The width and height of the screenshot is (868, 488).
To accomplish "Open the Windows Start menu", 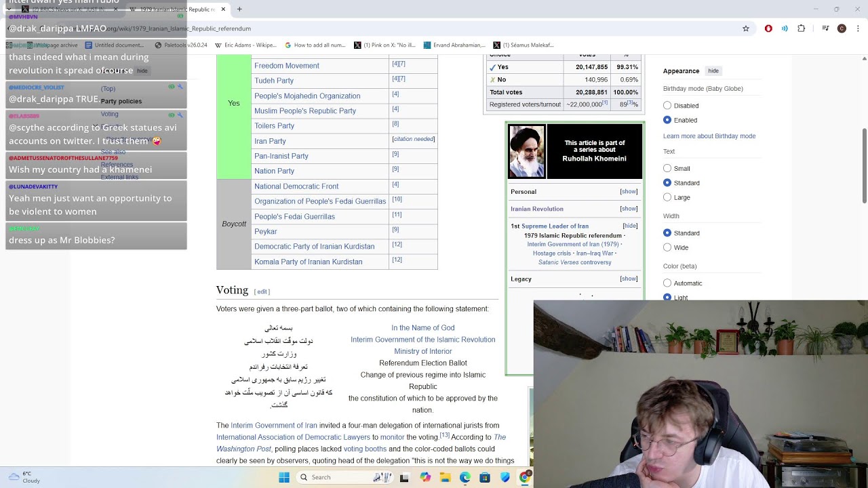I will (284, 477).
